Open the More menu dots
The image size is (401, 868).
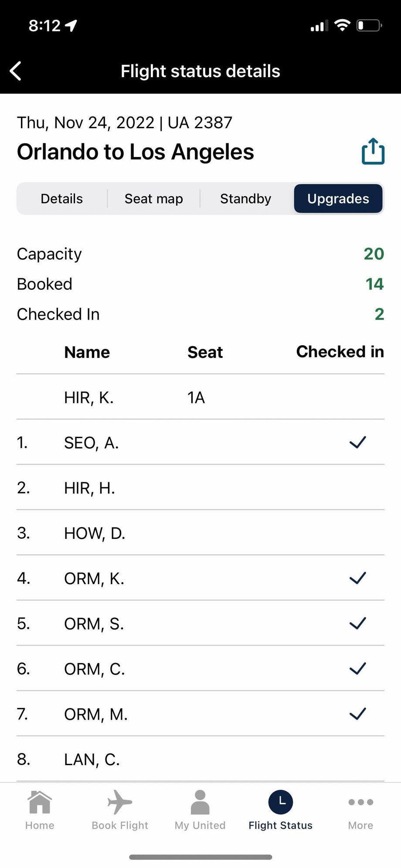point(361,802)
